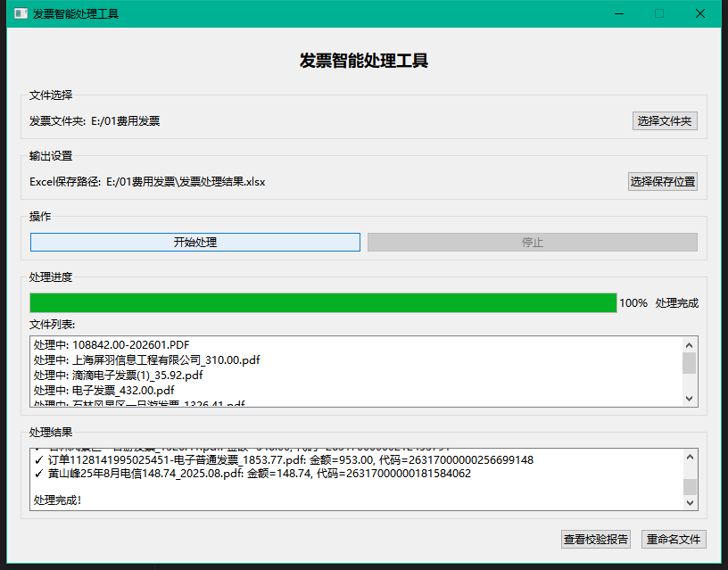Click the 选择文件夹 button
Image resolution: width=728 pixels, height=570 pixels.
(665, 121)
